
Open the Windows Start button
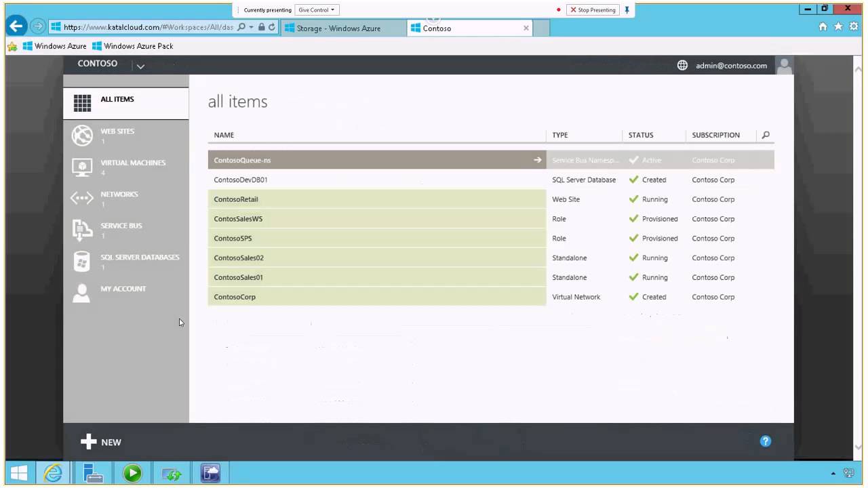19,473
